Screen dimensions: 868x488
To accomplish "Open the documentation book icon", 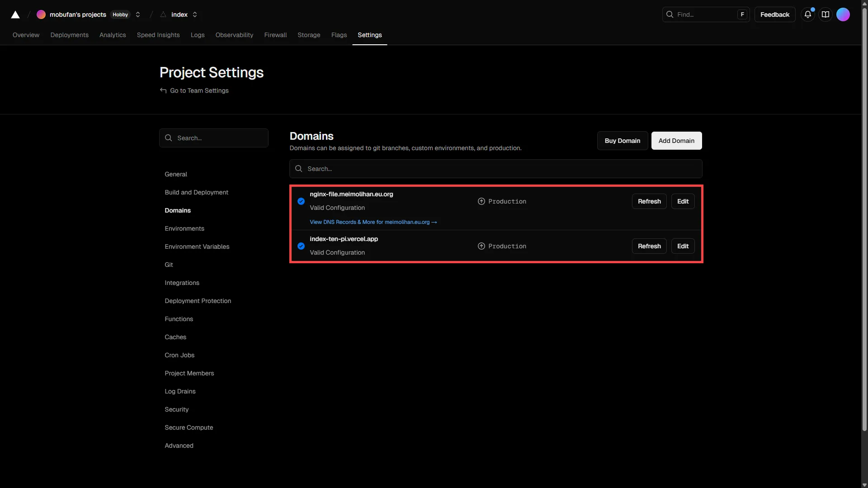I will pyautogui.click(x=825, y=14).
